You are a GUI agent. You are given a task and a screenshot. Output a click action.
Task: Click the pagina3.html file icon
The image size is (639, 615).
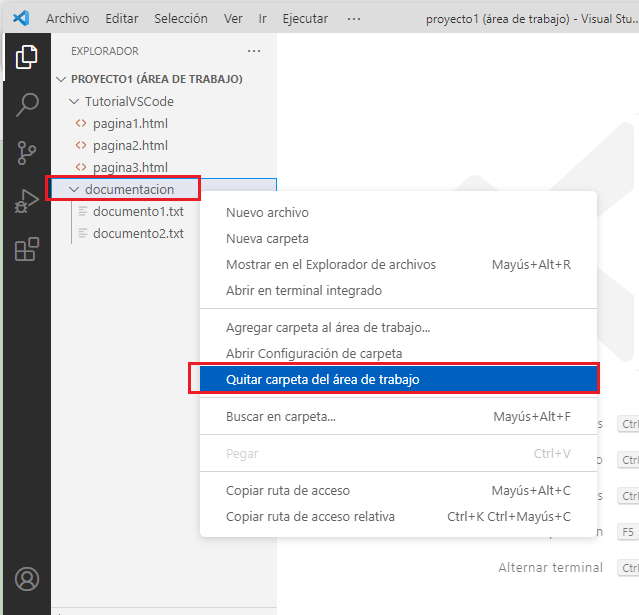pyautogui.click(x=81, y=167)
